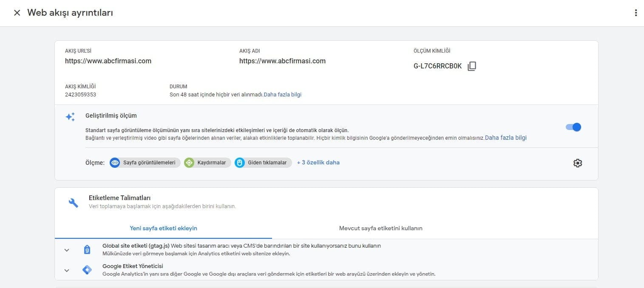Open enhanced measurement settings gear
The width and height of the screenshot is (644, 288).
(x=577, y=163)
